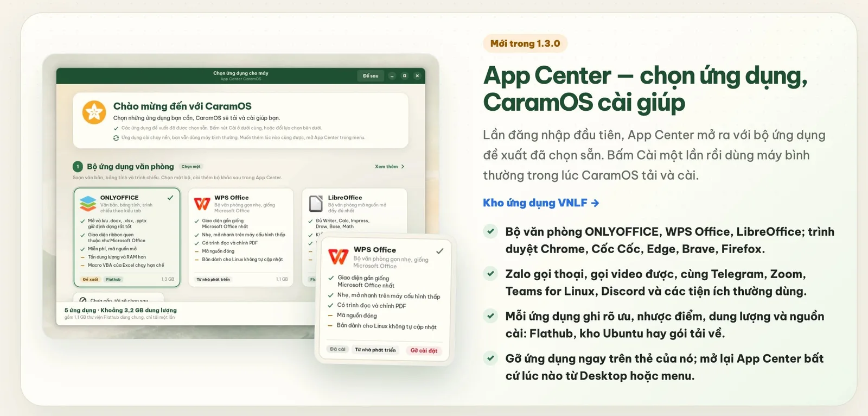
Task: Click 'Gỡ cài đặt' on the WPS Office popup
Action: point(424,351)
